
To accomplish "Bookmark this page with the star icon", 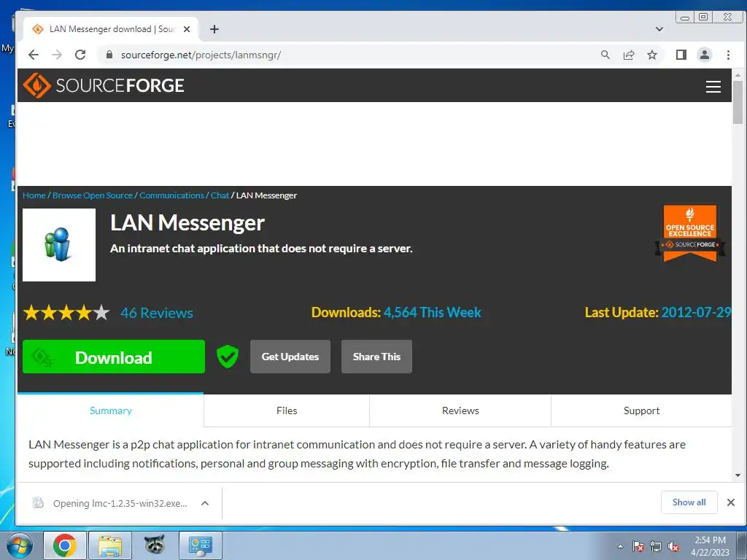I will (652, 55).
